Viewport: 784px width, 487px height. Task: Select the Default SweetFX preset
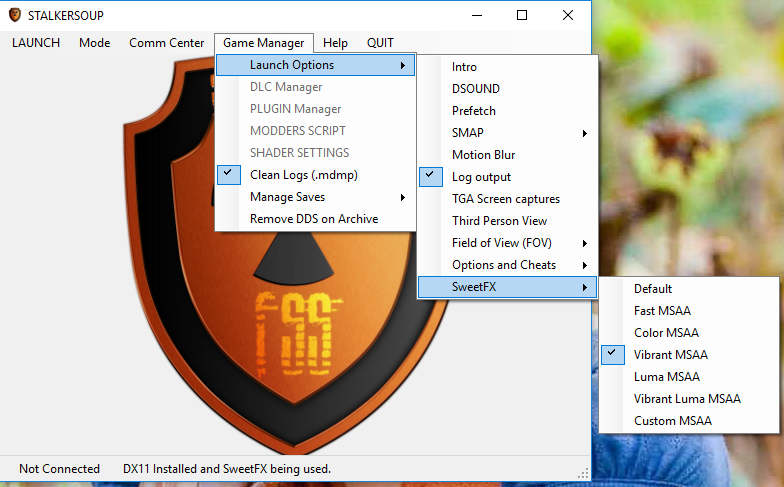pyautogui.click(x=689, y=289)
